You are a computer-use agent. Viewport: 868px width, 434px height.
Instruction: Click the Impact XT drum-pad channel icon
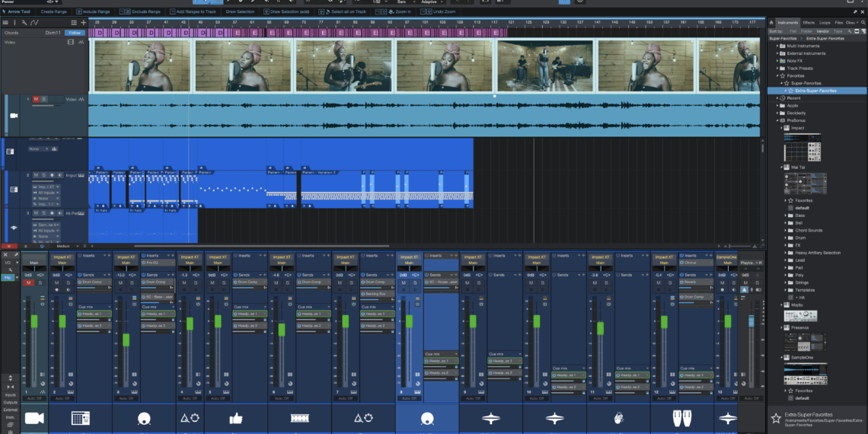click(81, 417)
